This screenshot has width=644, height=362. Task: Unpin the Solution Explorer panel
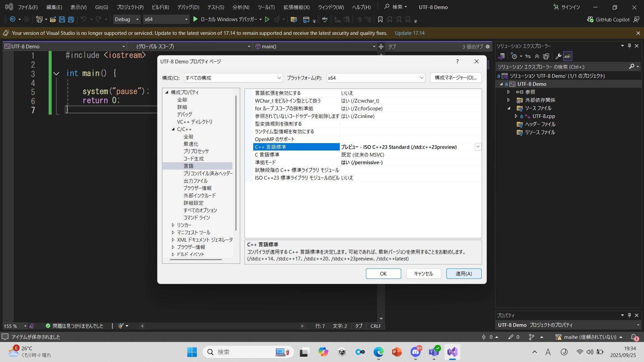(629, 46)
